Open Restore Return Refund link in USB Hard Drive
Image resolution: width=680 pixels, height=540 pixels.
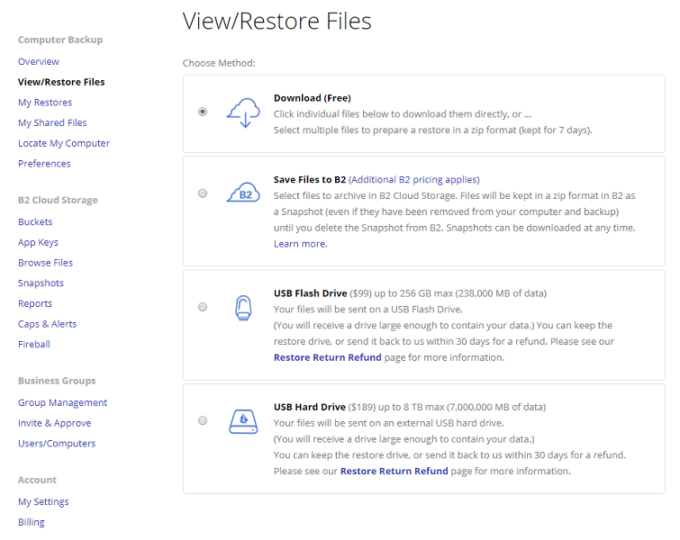[394, 471]
